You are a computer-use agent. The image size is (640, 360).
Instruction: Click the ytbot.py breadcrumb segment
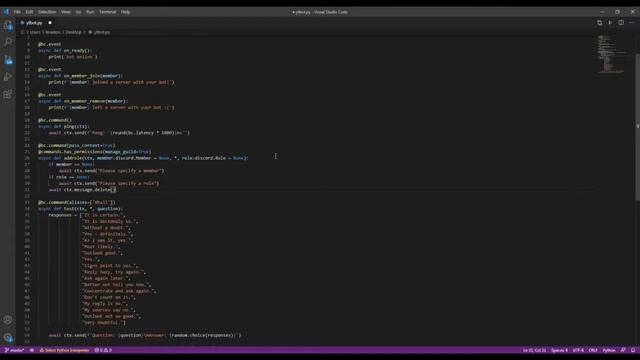tap(99, 32)
